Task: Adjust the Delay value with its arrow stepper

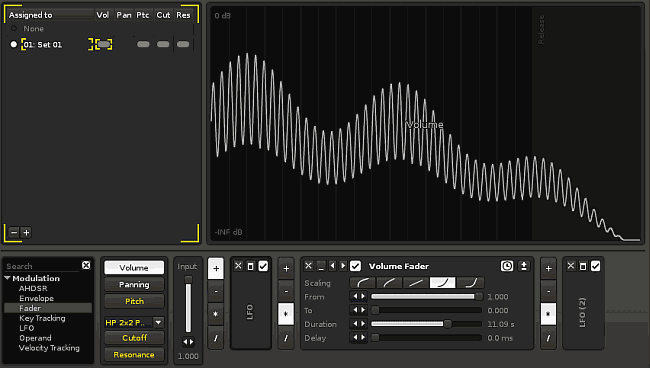Action: click(359, 337)
